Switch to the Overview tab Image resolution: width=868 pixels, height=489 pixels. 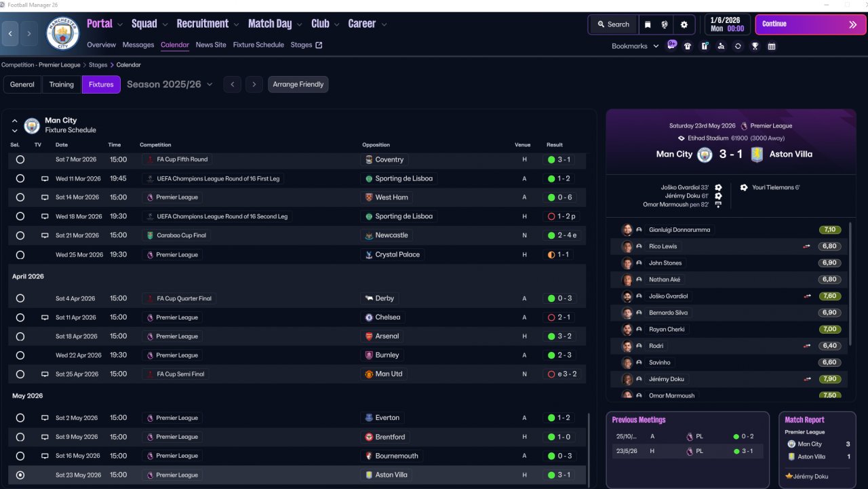101,45
